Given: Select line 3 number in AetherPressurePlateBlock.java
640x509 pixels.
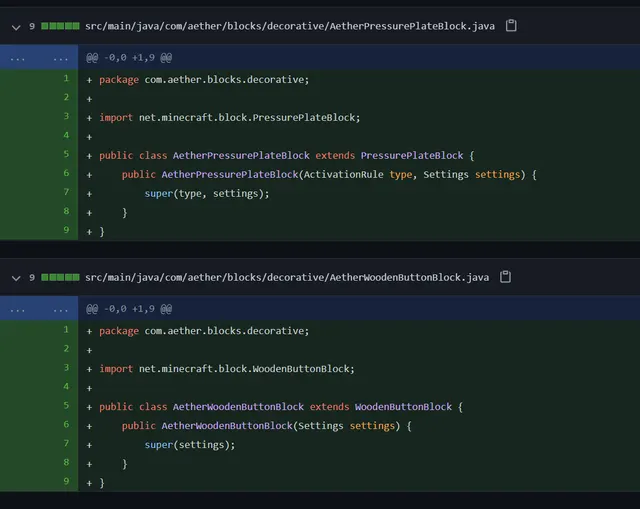Looking at the screenshot, I should 66,116.
